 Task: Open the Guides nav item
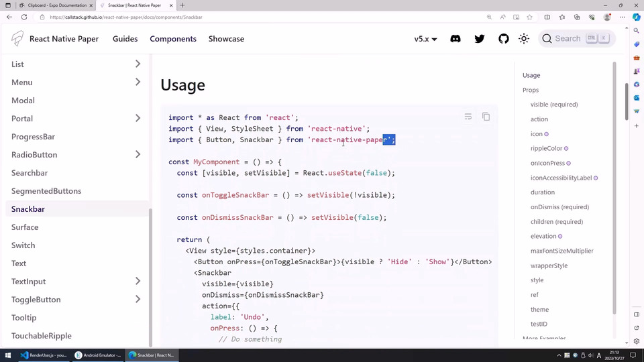tap(125, 39)
